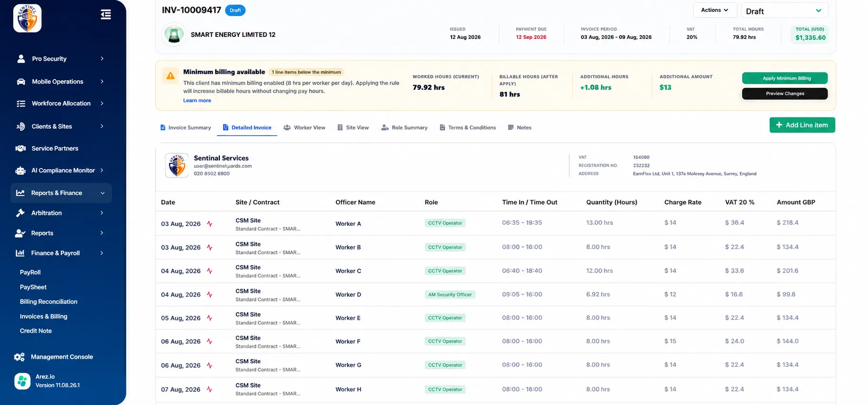
Task: Click the Reports & Finance chart icon
Action: click(20, 193)
